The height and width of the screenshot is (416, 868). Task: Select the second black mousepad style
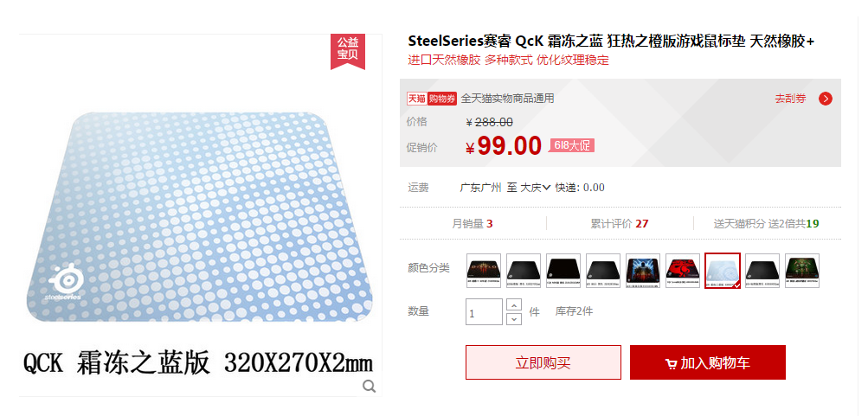point(563,271)
